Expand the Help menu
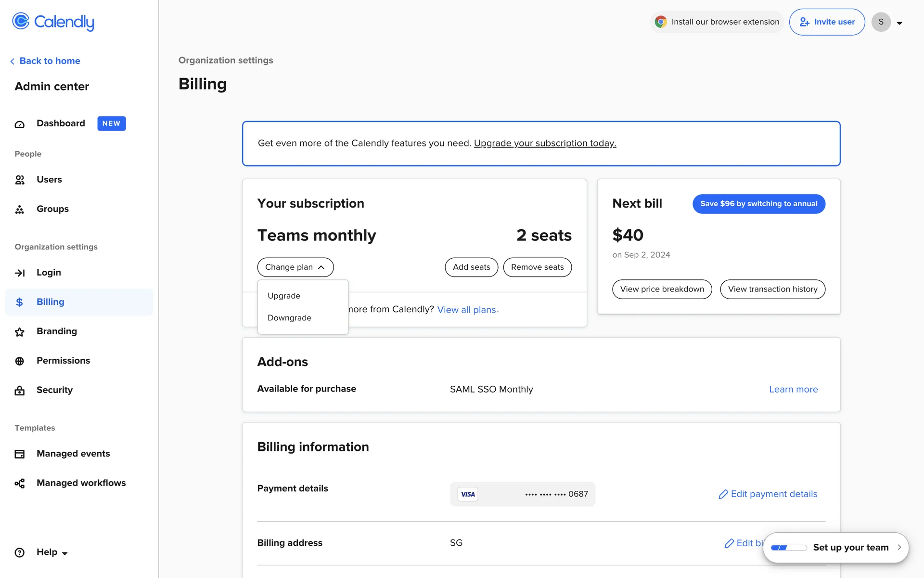The height and width of the screenshot is (578, 924). 52,552
